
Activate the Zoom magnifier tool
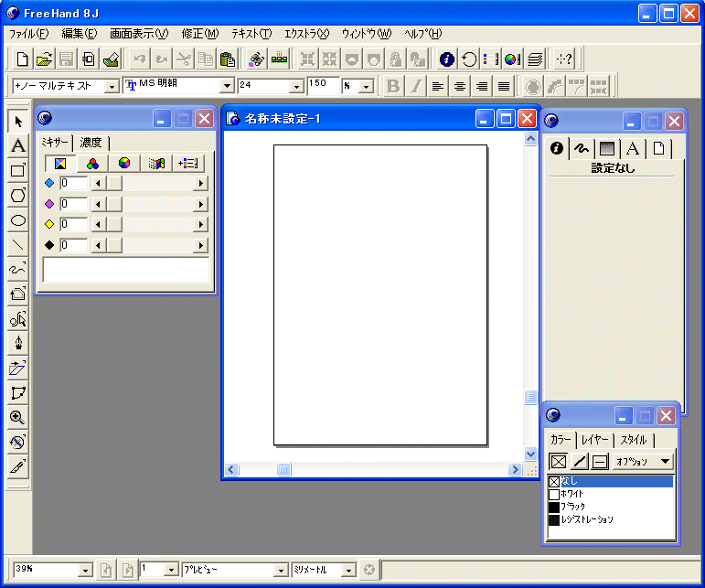[17, 417]
